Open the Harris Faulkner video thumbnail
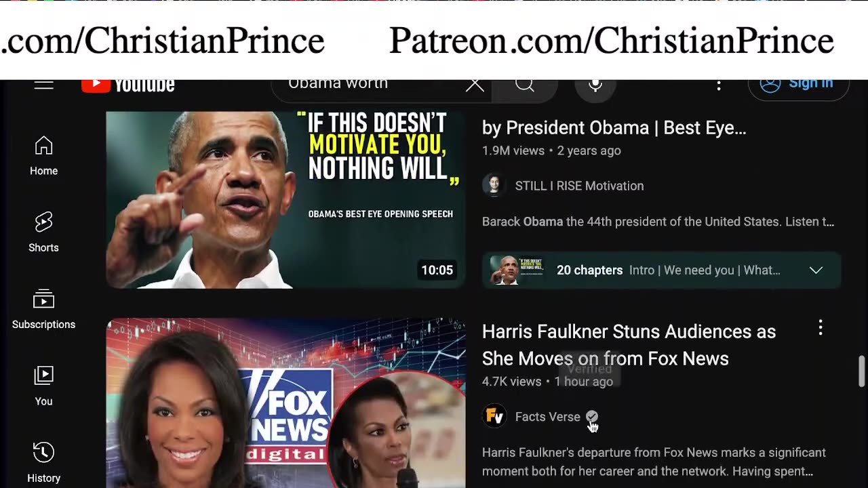 [x=285, y=403]
